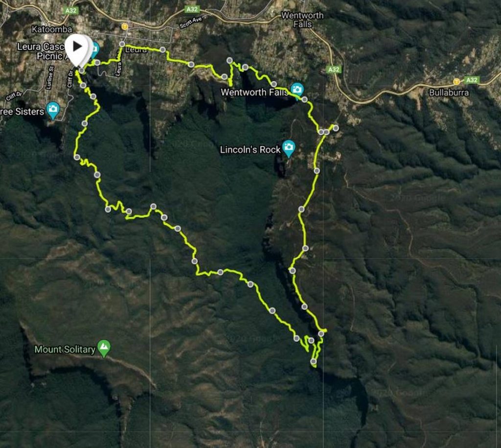Select waypoint at southernmost tip of route
This screenshot has height=448, width=501.
click(314, 362)
